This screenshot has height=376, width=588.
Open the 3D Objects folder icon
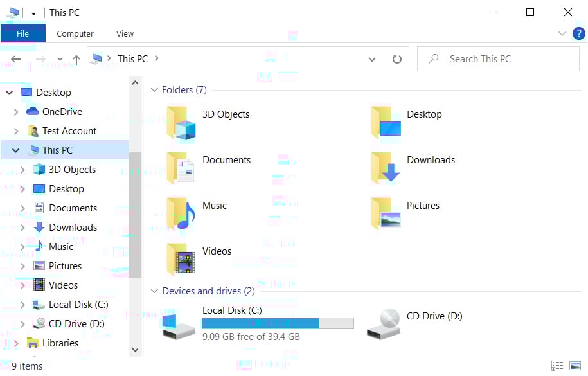[x=181, y=123]
